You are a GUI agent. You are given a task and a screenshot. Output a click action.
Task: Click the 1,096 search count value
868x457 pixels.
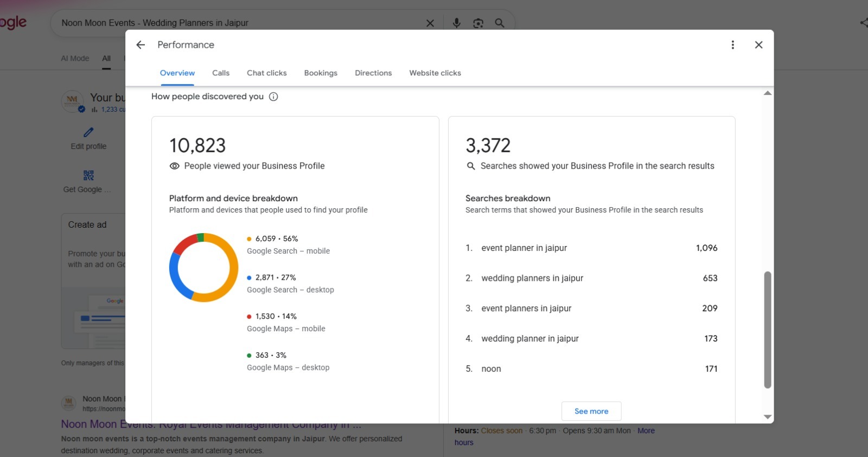(707, 248)
